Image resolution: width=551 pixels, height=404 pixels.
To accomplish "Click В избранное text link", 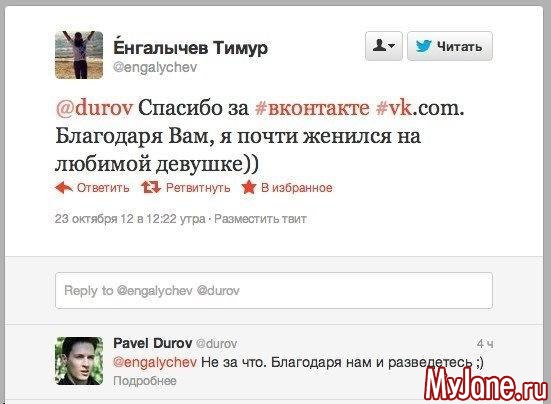I will pyautogui.click(x=297, y=188).
